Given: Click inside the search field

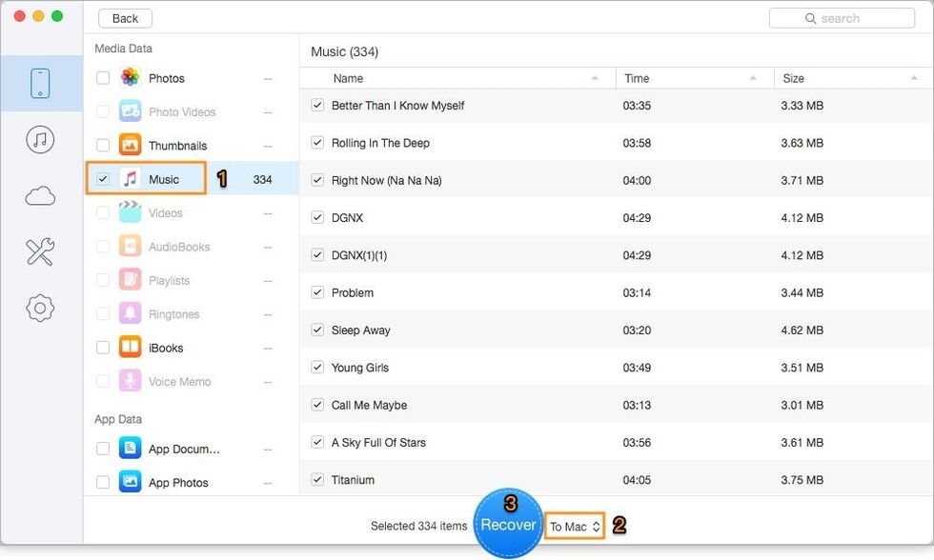Looking at the screenshot, I should pyautogui.click(x=842, y=17).
